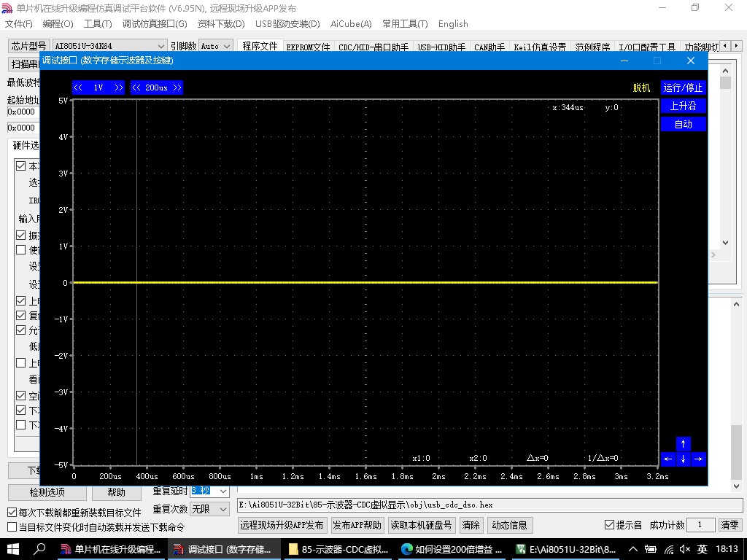Viewport: 747px width, 560px height.
Task: Toggle the 提示音 checkbox
Action: [609, 525]
